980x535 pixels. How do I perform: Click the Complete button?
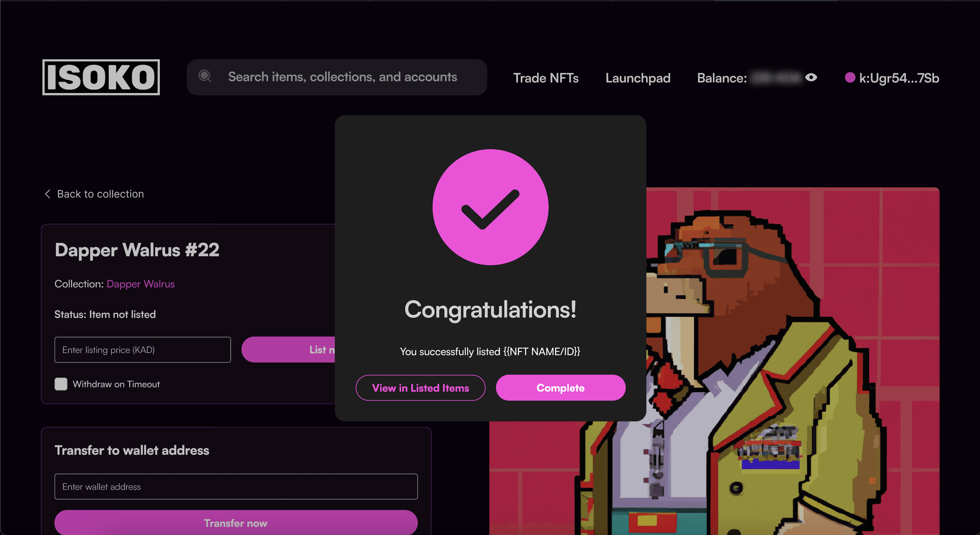[x=561, y=388]
